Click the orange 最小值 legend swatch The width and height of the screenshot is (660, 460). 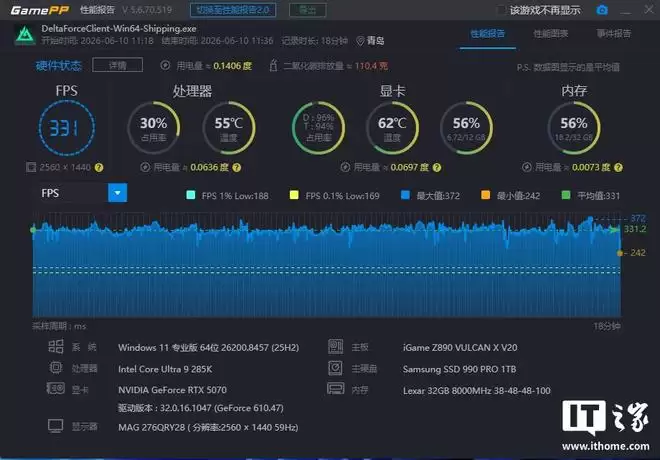point(485,195)
